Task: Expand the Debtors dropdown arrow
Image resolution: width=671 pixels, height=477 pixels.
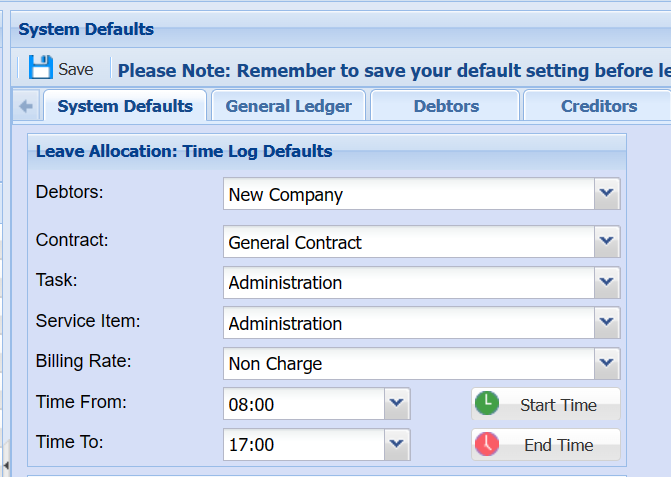Action: (606, 194)
